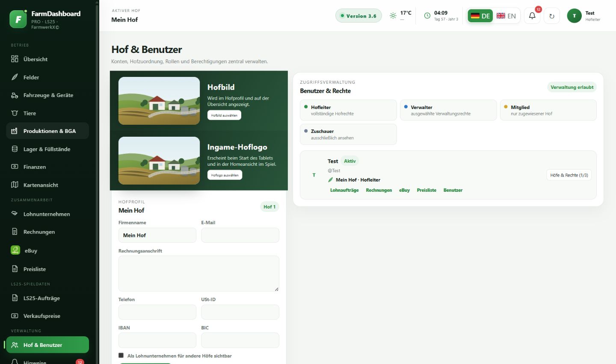The image size is (616, 364).
Task: Open the Finanzen page
Action: [47, 167]
